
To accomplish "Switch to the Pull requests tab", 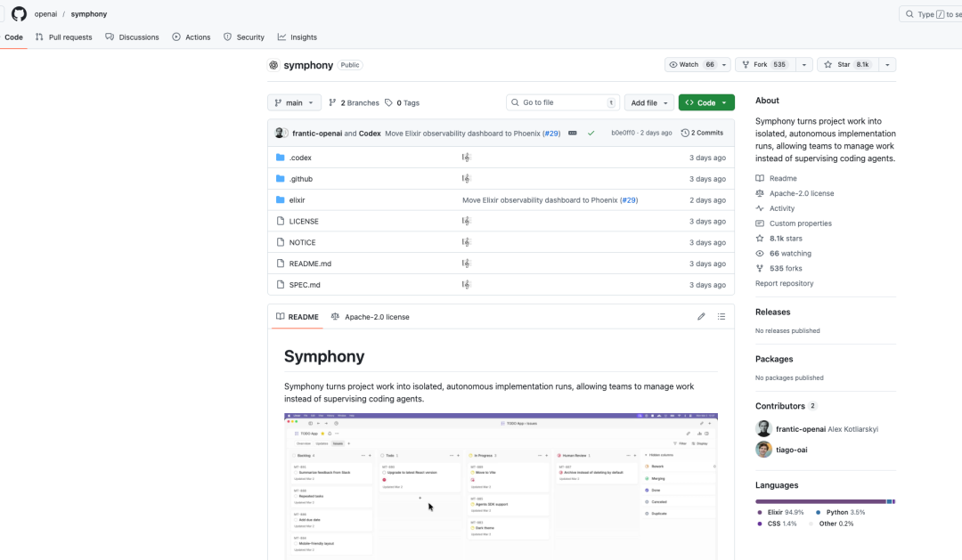I will click(64, 37).
